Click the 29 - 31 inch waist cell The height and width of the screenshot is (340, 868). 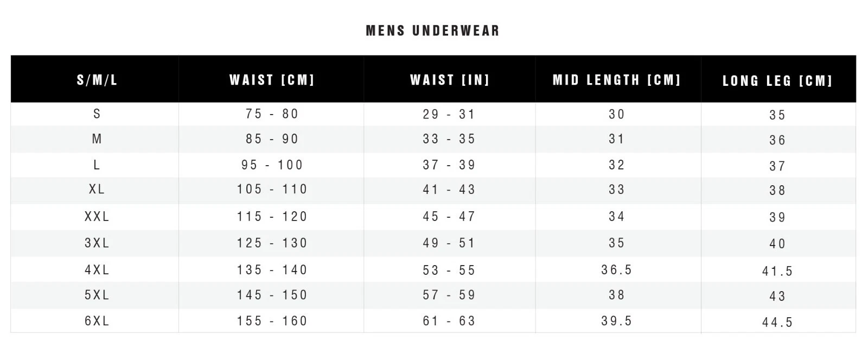coord(449,114)
